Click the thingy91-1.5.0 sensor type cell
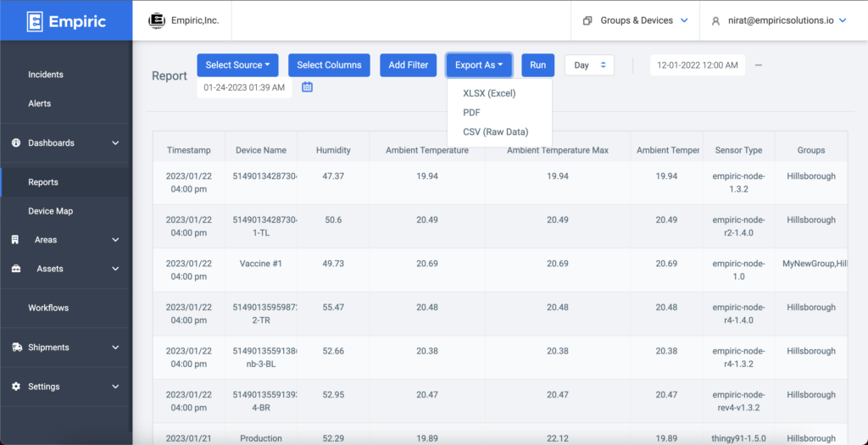 tap(738, 438)
